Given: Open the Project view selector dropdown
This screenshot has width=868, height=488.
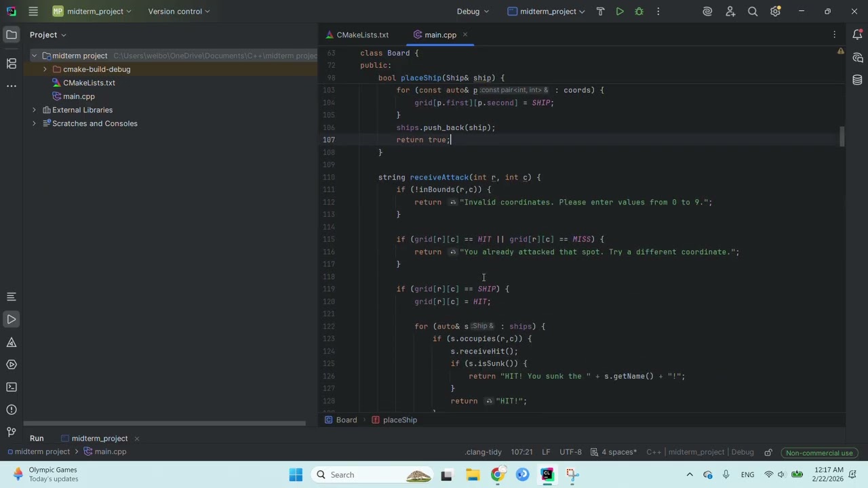Looking at the screenshot, I should click(47, 35).
